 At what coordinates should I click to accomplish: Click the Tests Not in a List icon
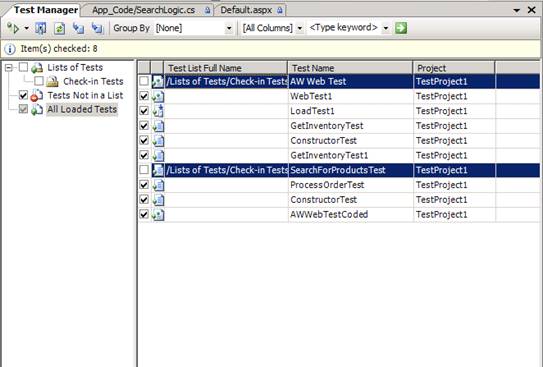37,96
